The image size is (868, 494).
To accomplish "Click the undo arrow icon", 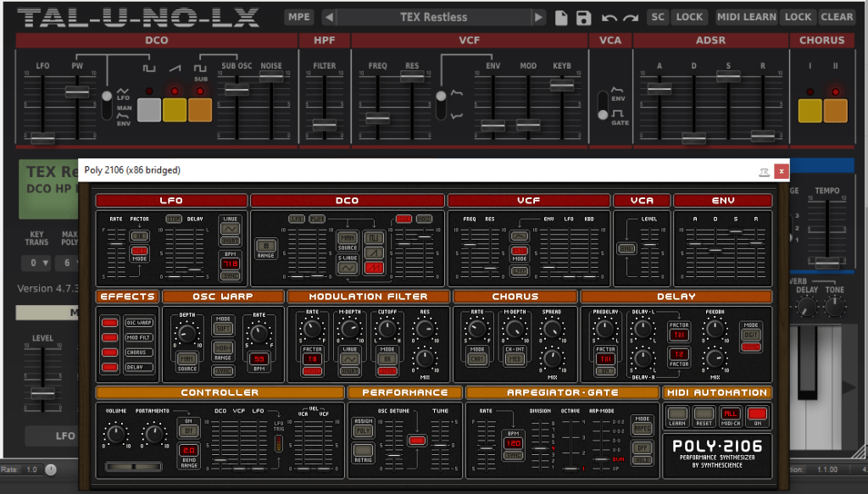I will coord(608,18).
